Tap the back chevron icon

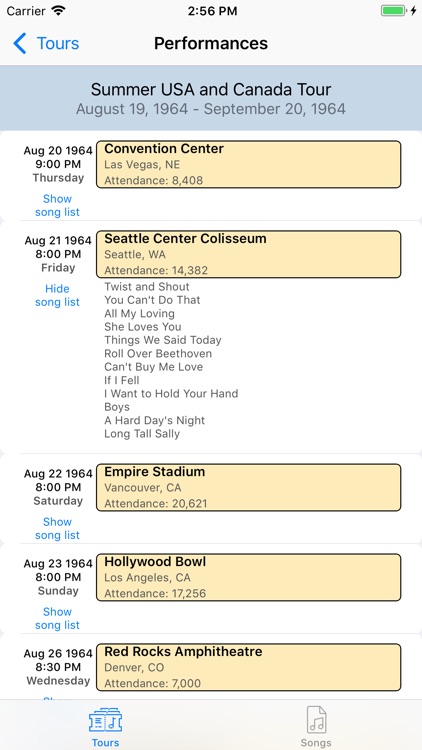click(x=20, y=44)
